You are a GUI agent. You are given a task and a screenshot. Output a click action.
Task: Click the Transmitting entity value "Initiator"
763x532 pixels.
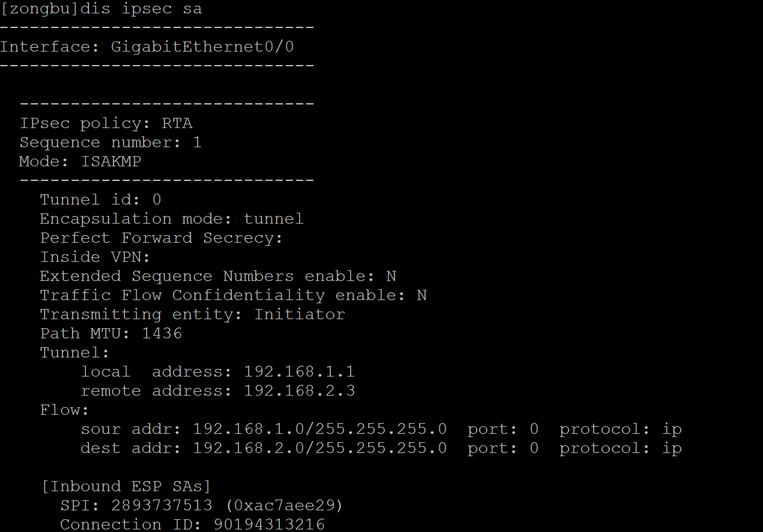click(300, 314)
